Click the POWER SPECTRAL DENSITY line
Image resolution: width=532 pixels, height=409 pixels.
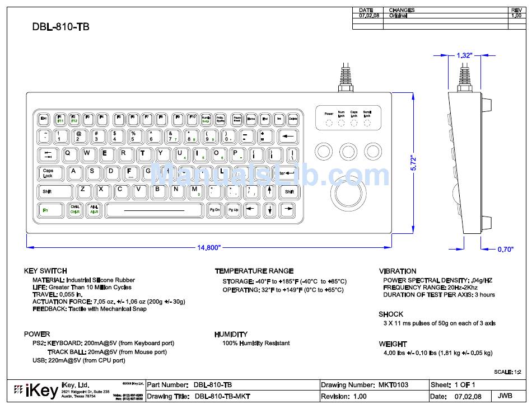[438, 280]
